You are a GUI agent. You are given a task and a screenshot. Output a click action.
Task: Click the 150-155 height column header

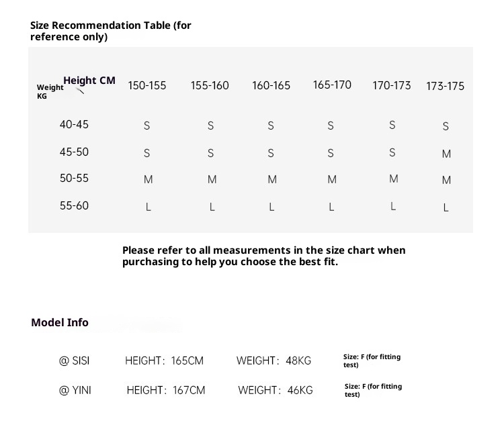pyautogui.click(x=147, y=86)
